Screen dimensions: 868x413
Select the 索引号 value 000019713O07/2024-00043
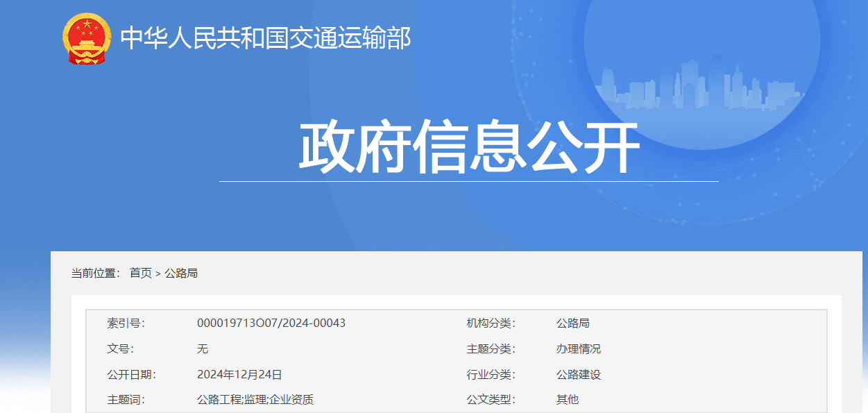[271, 322]
